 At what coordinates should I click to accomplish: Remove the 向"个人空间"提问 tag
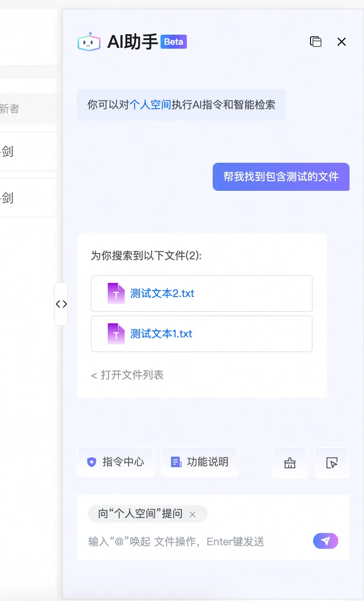click(192, 515)
